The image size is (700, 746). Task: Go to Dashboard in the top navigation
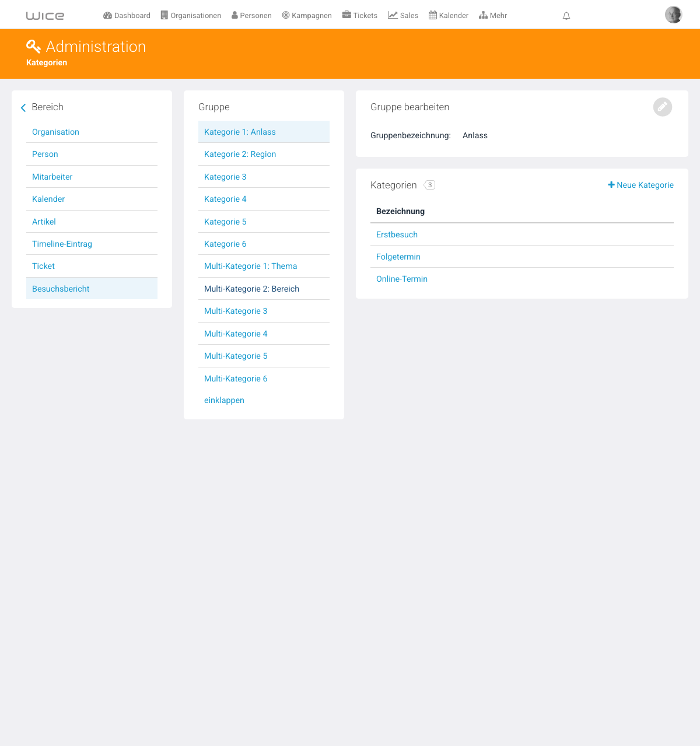click(x=127, y=16)
